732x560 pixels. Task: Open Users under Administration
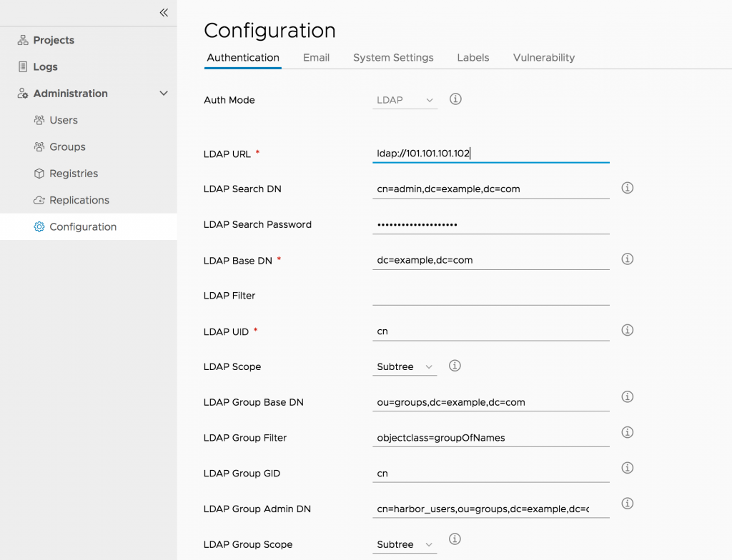[x=64, y=120]
